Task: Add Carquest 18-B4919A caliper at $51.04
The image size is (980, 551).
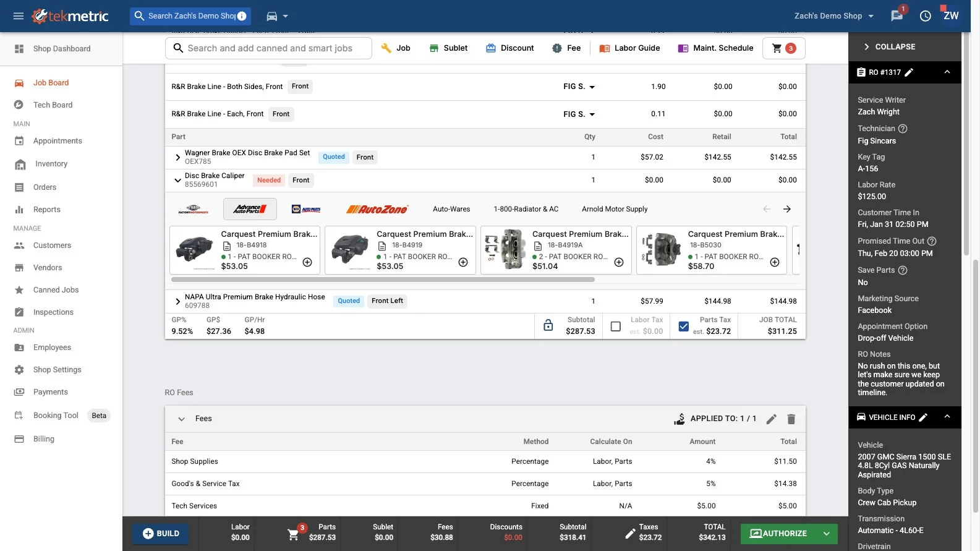Action: (619, 262)
